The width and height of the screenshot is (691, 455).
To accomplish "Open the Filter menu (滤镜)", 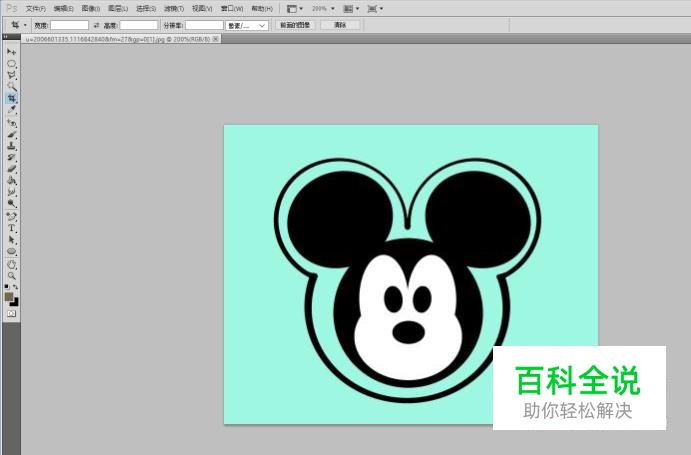I will click(x=174, y=8).
